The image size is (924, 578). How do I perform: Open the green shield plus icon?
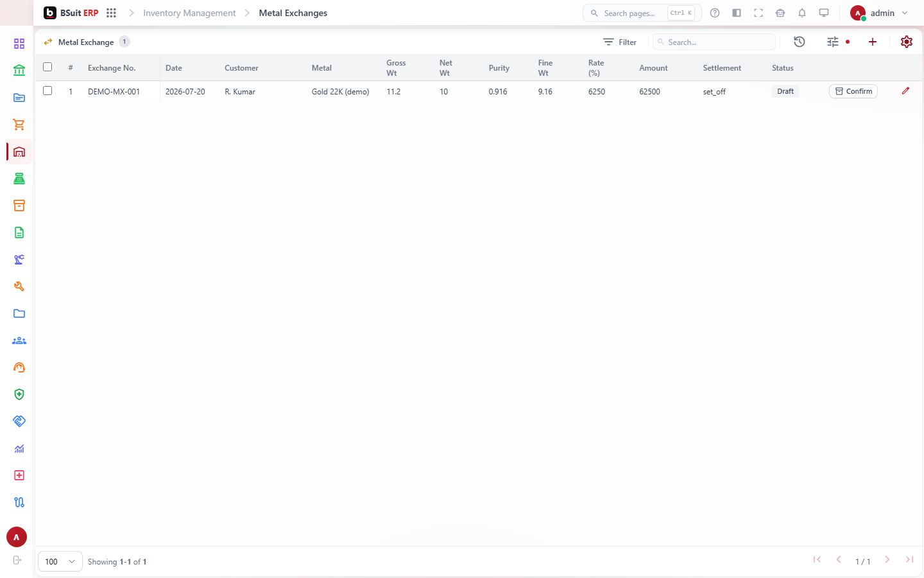pos(19,394)
